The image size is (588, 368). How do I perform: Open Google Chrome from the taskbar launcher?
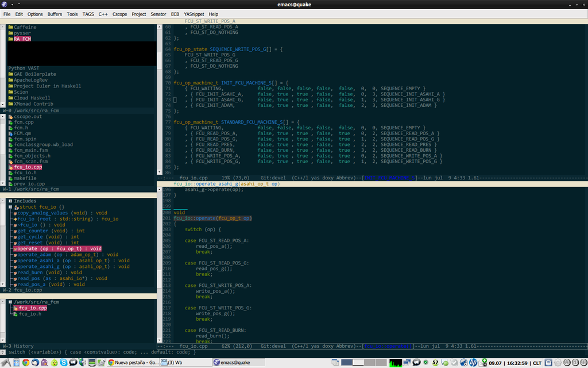tap(26, 362)
